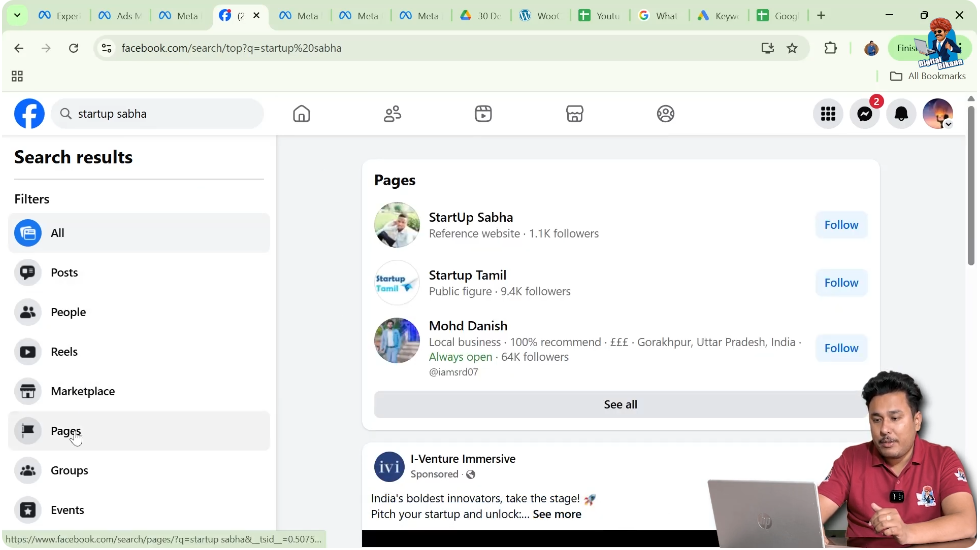Follow the StartUp Sabha page

(x=841, y=225)
